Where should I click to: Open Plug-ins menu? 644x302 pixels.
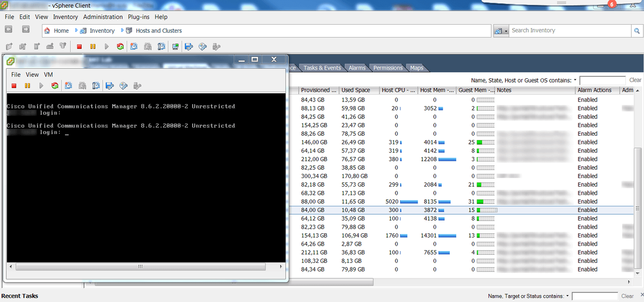click(x=139, y=17)
